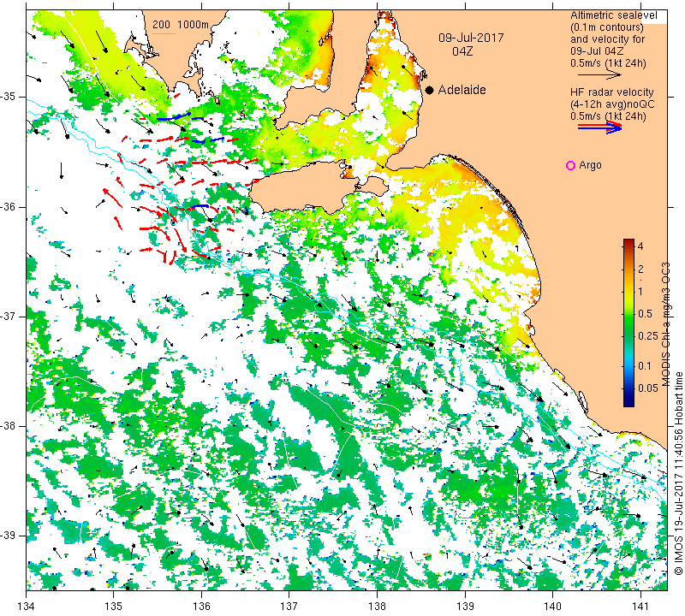Viewport: 685px width, 616px height.
Task: Click the longitude 137 axis label
Action: click(289, 607)
